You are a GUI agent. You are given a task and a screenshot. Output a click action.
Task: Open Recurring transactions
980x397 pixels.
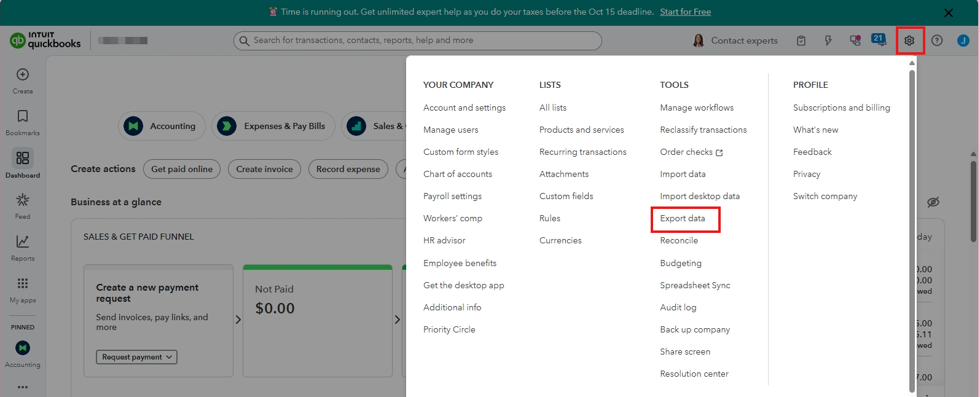(x=583, y=152)
